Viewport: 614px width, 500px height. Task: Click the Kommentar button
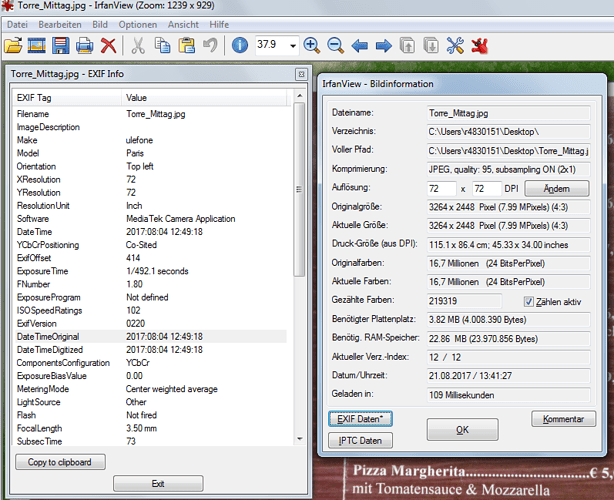(563, 419)
